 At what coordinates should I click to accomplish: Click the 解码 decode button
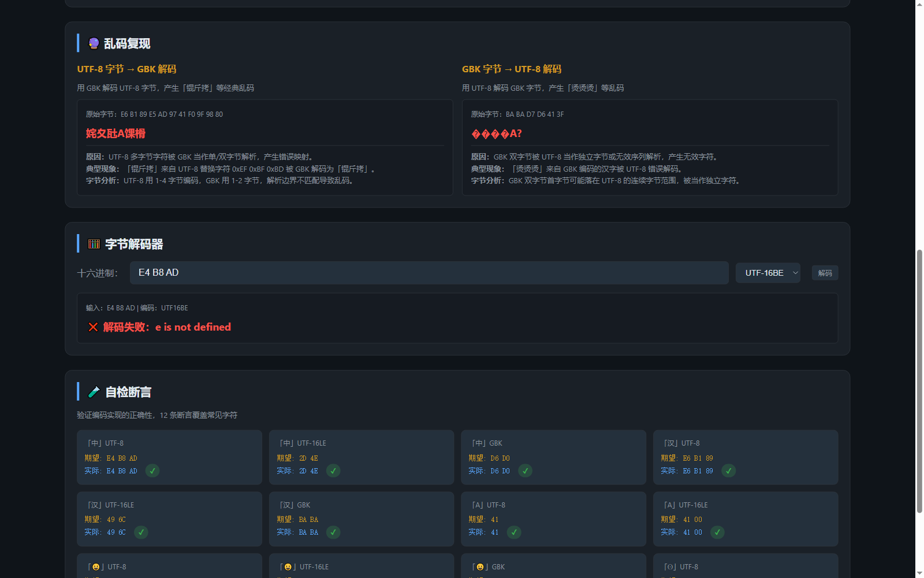point(825,273)
